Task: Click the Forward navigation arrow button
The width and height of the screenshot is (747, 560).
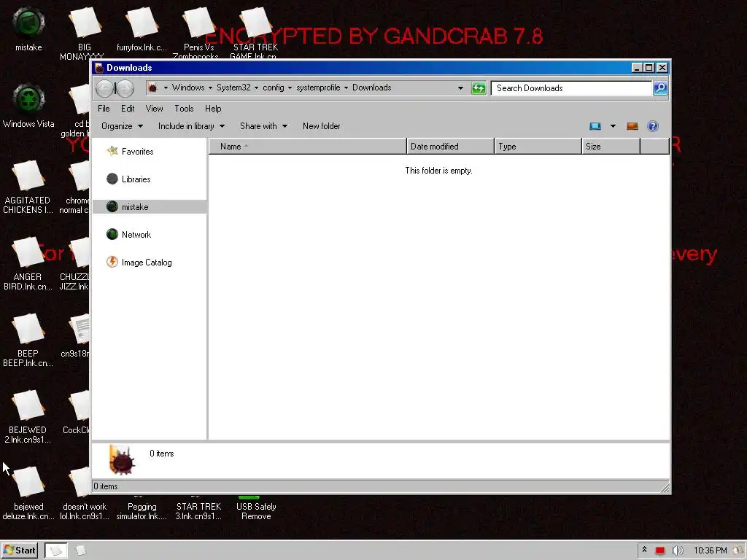Action: coord(125,88)
